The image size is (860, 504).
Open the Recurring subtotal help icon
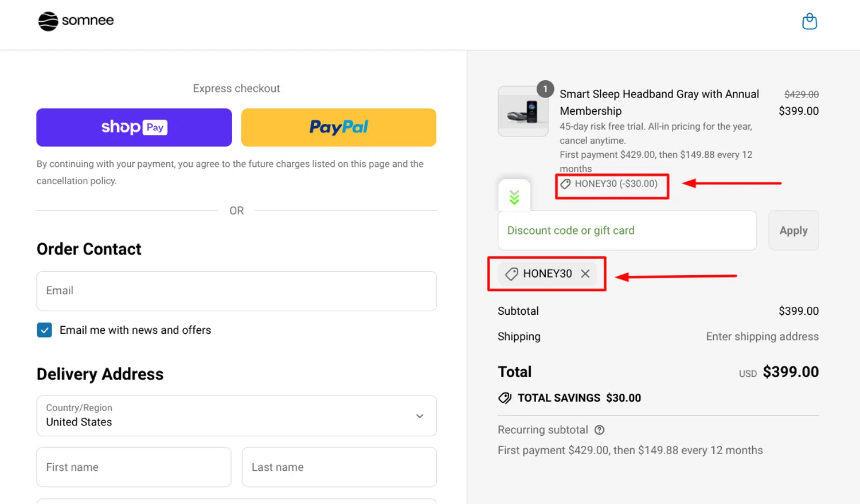(599, 430)
